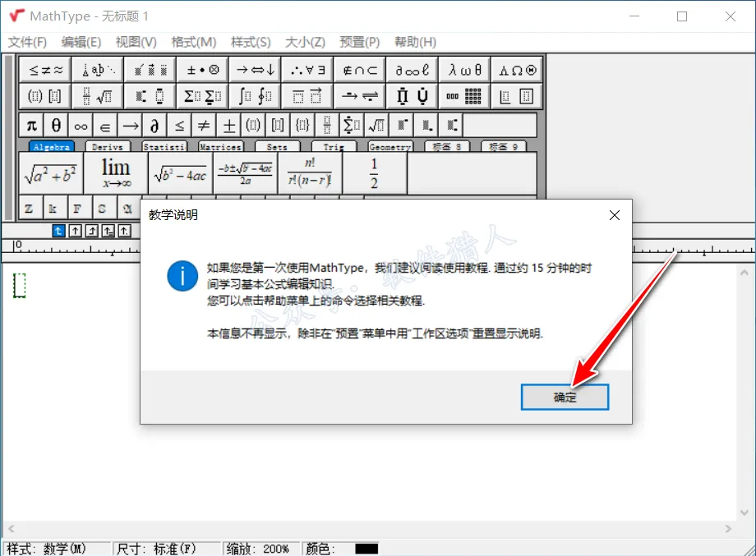Open the operator symbols palette (±•⊗)
The width and height of the screenshot is (756, 556).
point(203,70)
